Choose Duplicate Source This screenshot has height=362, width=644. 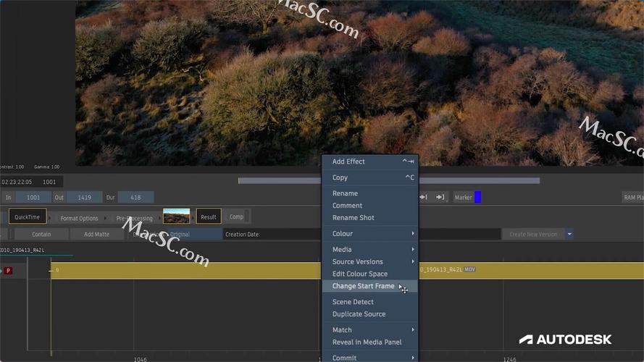tap(369, 314)
